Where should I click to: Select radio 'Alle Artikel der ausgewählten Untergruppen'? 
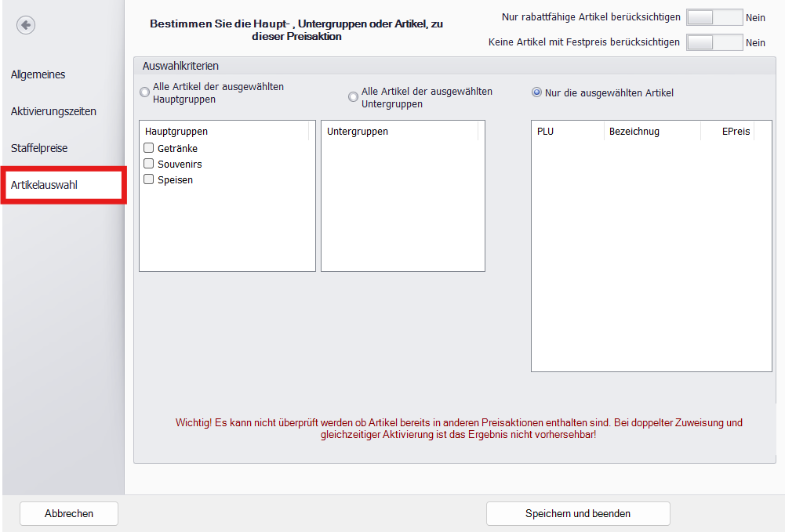[353, 96]
